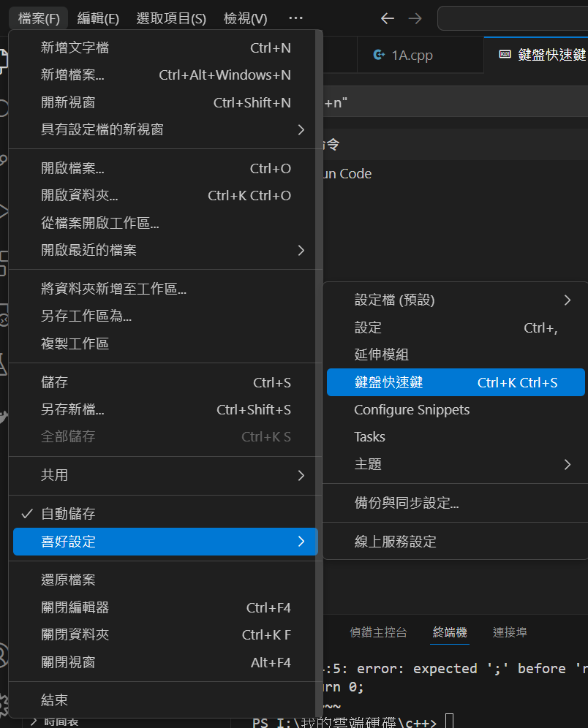The image size is (588, 728).
Task: Click the keybinding search field showing +n"
Action: (x=455, y=102)
